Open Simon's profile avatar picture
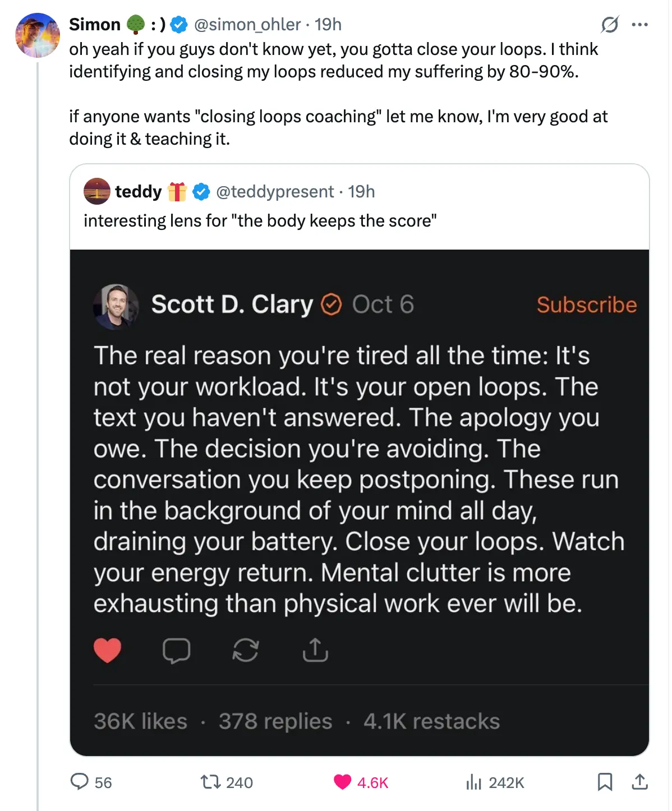This screenshot has height=811, width=672. point(38,35)
